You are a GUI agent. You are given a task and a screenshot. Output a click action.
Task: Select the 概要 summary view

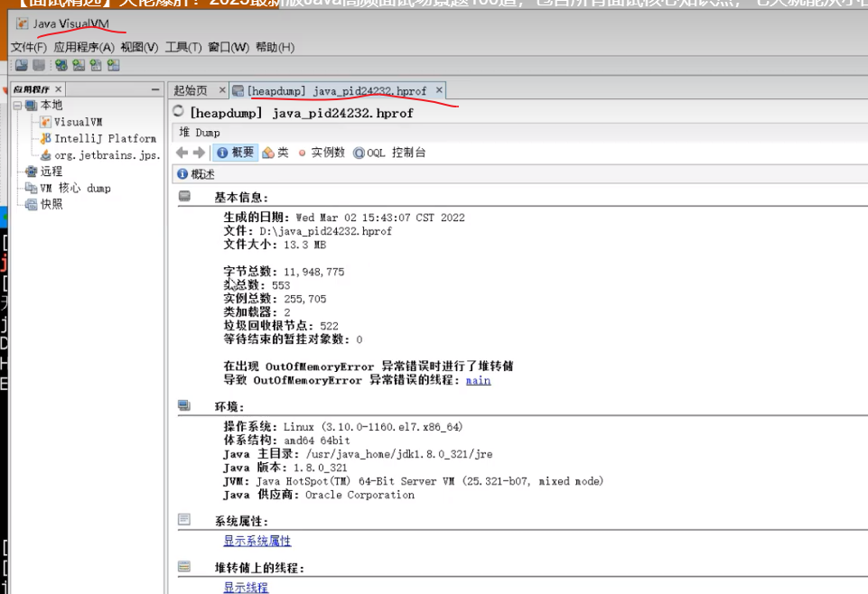tap(236, 153)
